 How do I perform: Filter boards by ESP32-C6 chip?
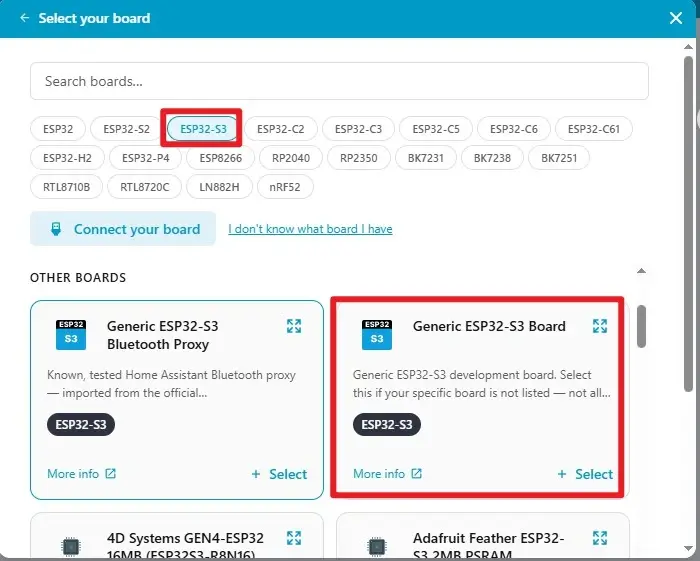click(x=514, y=129)
